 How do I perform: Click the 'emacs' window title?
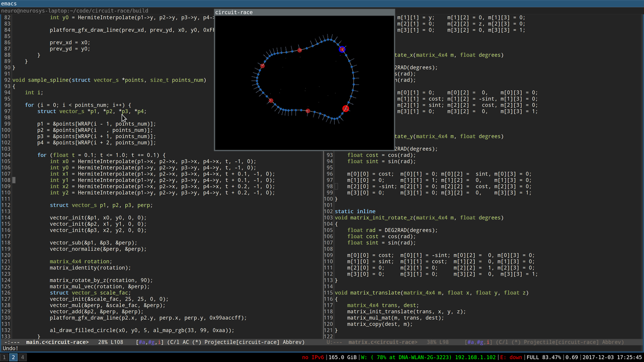[9, 4]
